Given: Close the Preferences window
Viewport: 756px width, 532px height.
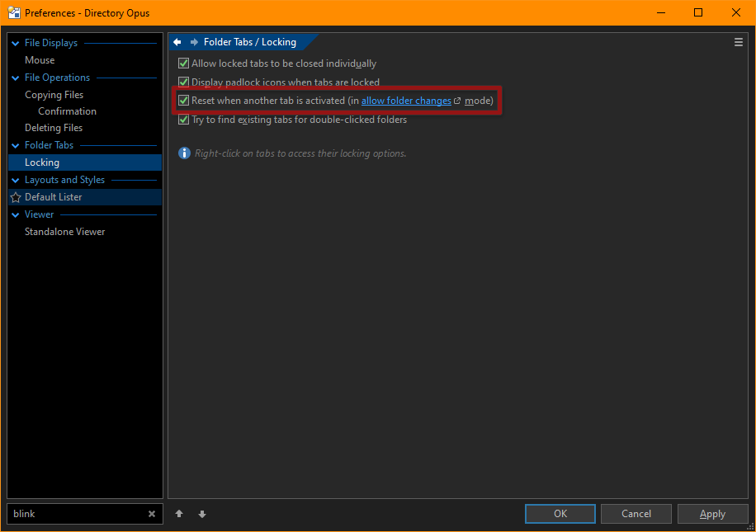Looking at the screenshot, I should [735, 12].
